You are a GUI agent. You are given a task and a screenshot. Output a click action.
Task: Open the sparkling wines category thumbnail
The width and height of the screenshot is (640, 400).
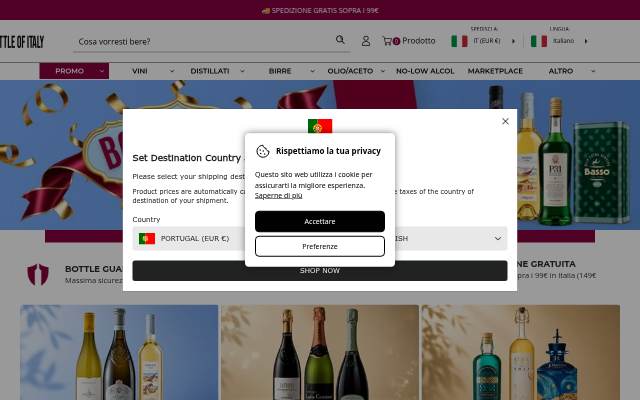pyautogui.click(x=320, y=352)
